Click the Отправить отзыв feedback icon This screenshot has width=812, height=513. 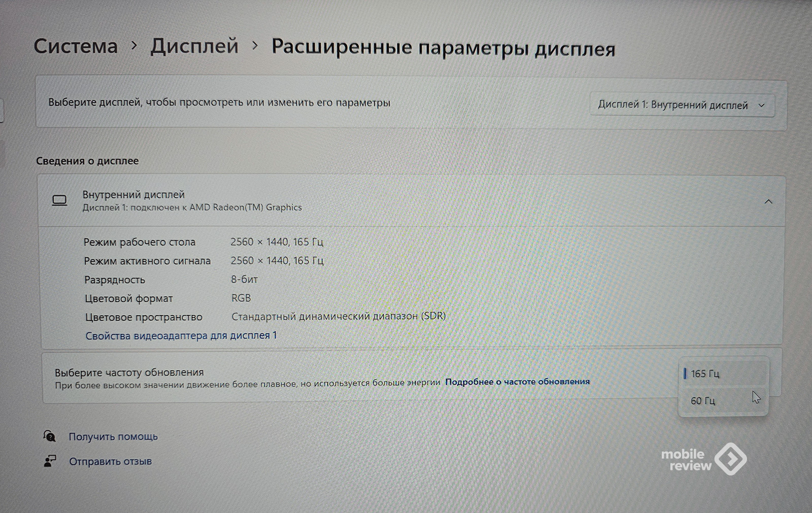50,461
